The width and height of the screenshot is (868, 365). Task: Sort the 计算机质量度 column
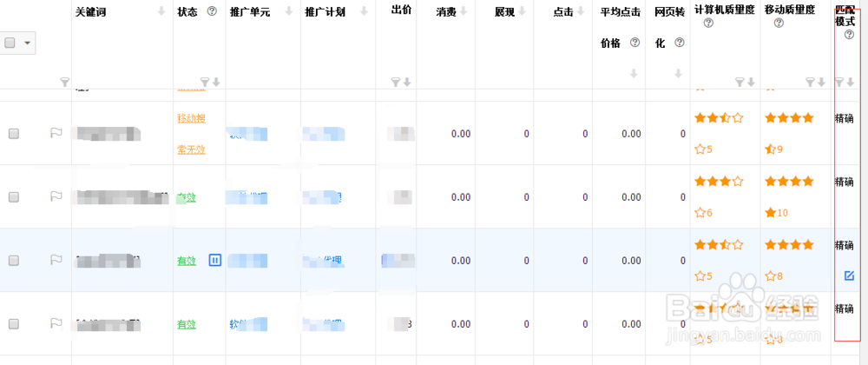[751, 82]
